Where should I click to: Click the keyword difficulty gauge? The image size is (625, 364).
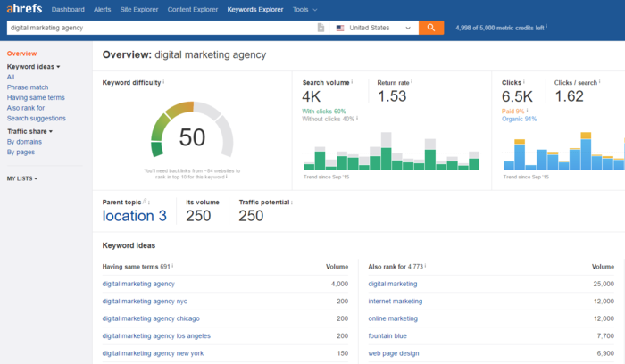(x=192, y=135)
